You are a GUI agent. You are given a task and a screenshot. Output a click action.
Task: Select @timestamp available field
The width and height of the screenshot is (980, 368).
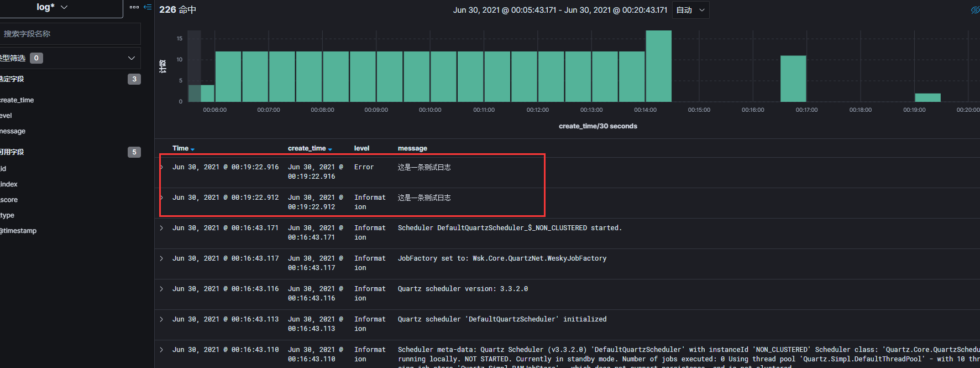point(18,231)
